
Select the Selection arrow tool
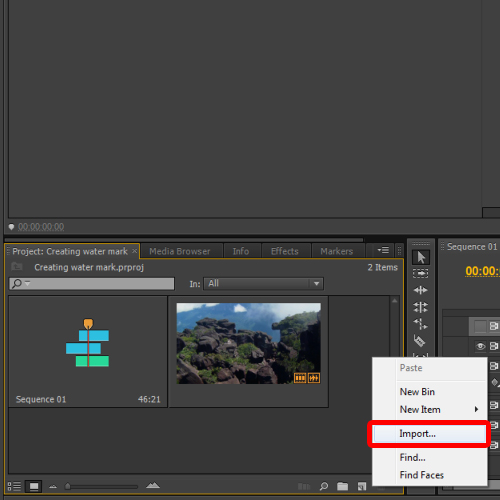421,257
